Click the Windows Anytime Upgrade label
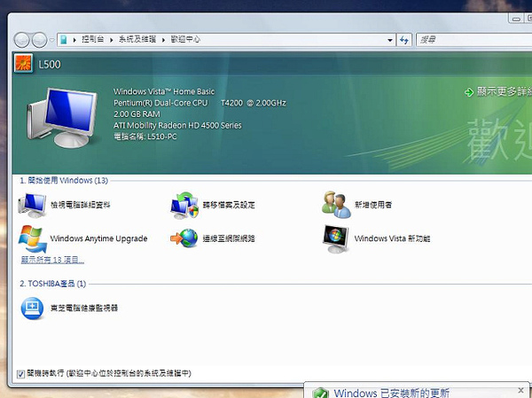The image size is (532, 398). click(x=98, y=238)
